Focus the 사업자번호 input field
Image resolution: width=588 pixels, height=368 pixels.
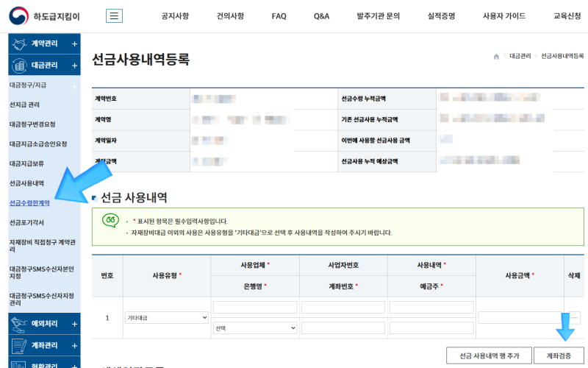tap(343, 307)
